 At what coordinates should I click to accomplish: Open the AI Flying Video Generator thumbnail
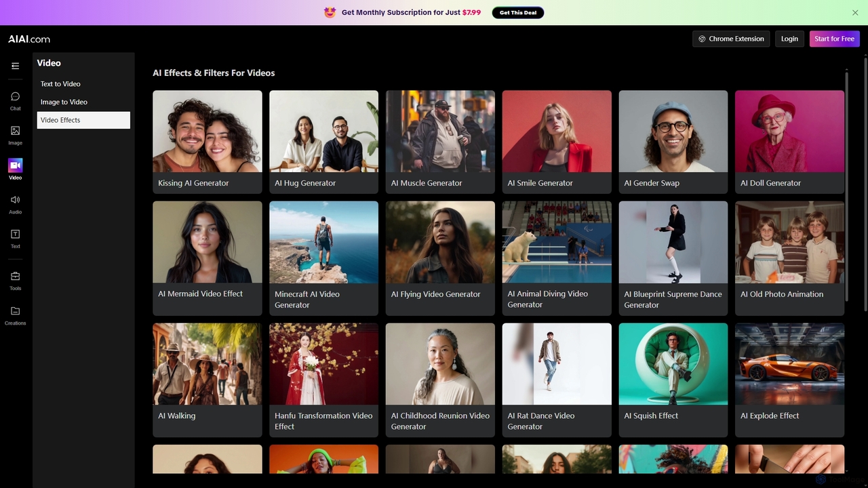440,242
